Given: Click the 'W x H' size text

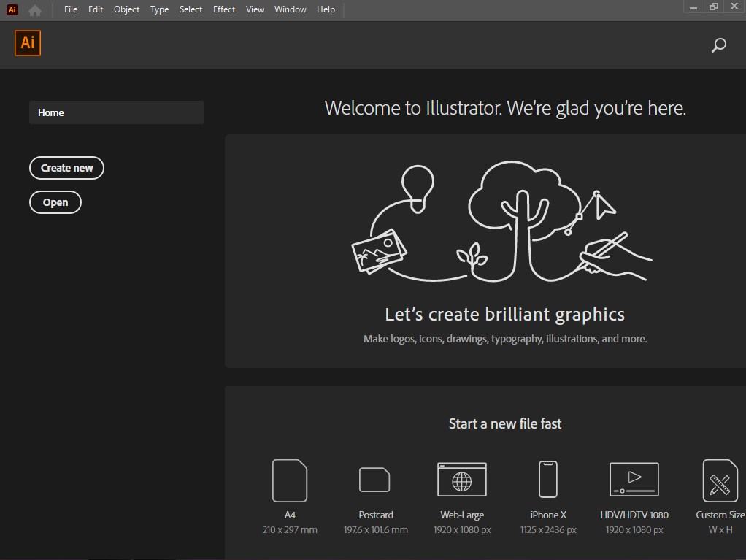Looking at the screenshot, I should [720, 529].
